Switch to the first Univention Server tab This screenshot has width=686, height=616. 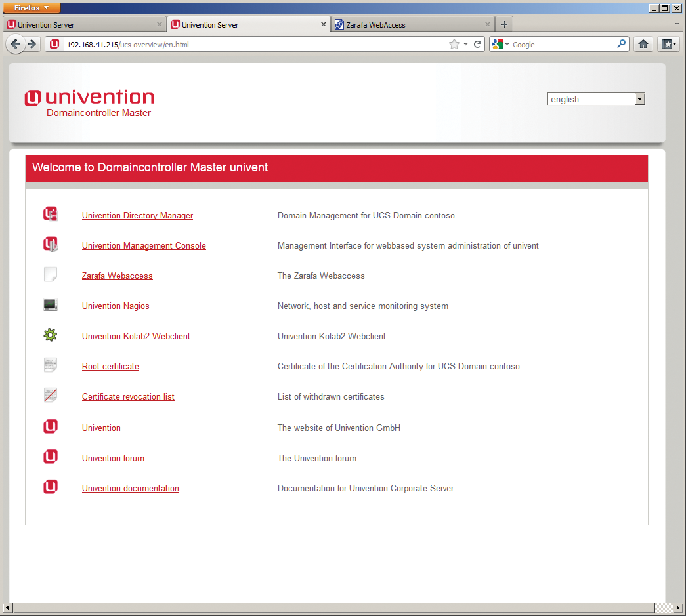(x=83, y=24)
